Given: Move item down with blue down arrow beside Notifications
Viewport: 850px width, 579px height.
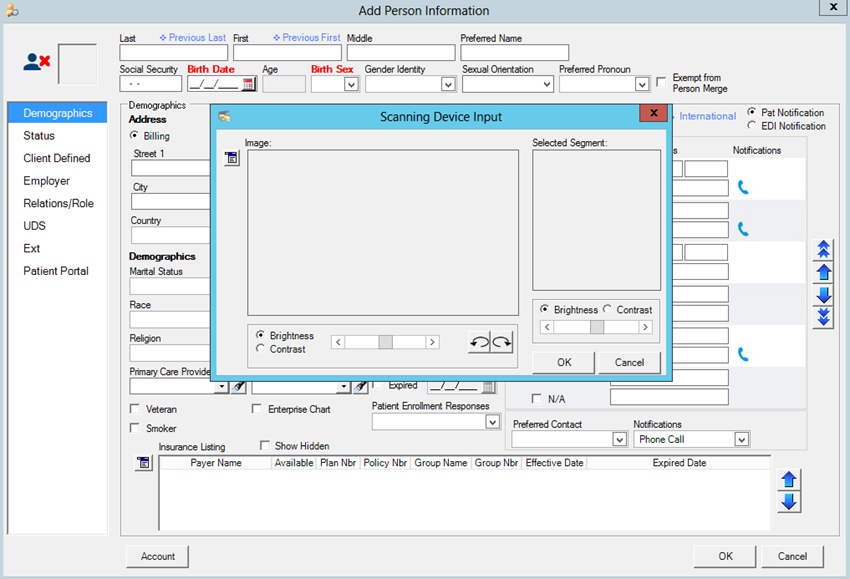Looking at the screenshot, I should click(823, 295).
